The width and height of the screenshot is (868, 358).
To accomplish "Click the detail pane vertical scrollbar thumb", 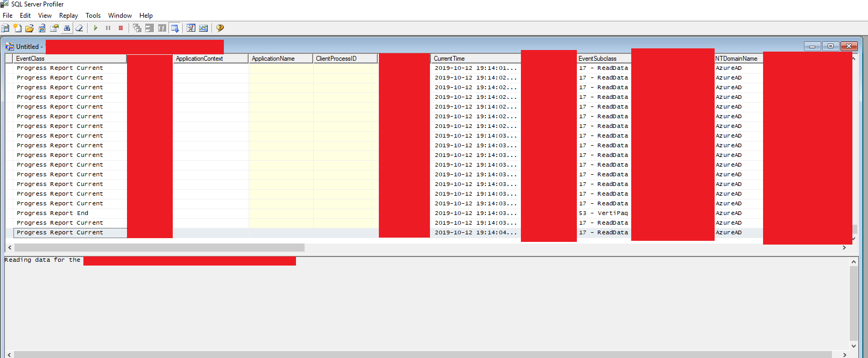I will [853, 303].
